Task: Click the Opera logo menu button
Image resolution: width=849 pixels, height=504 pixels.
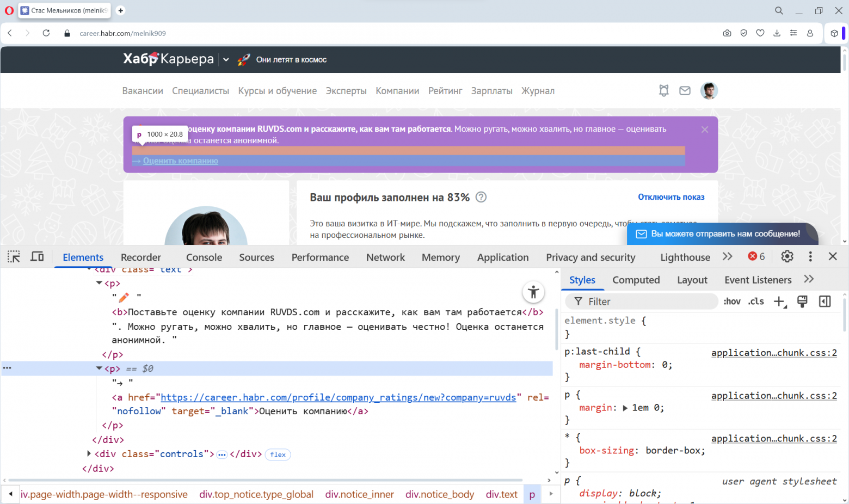Action: [9, 10]
